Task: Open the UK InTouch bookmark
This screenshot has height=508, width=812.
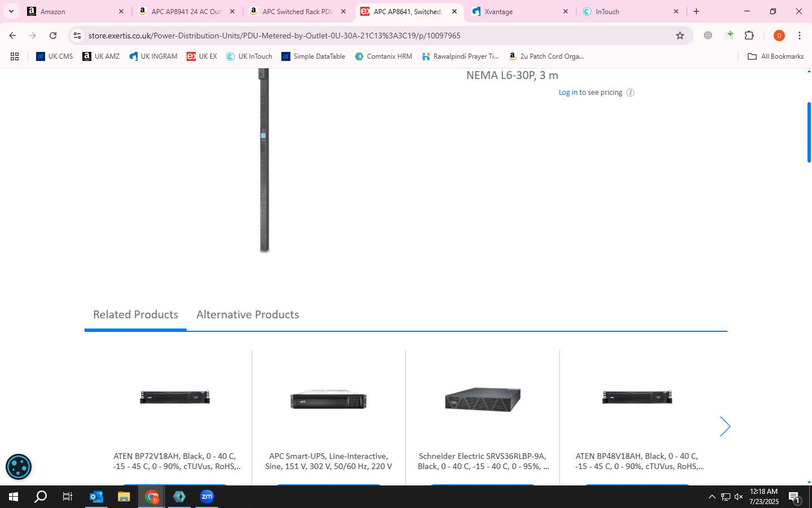Action: tap(249, 56)
